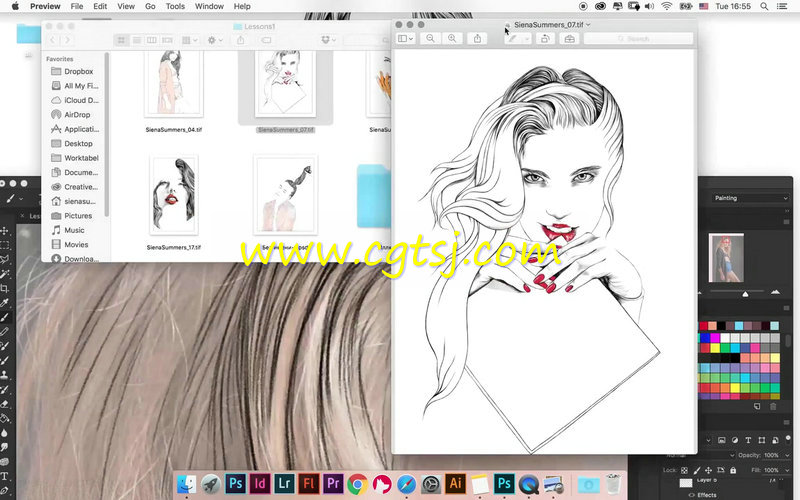Open the View menu
The width and height of the screenshot is (800, 500).
[x=126, y=6]
